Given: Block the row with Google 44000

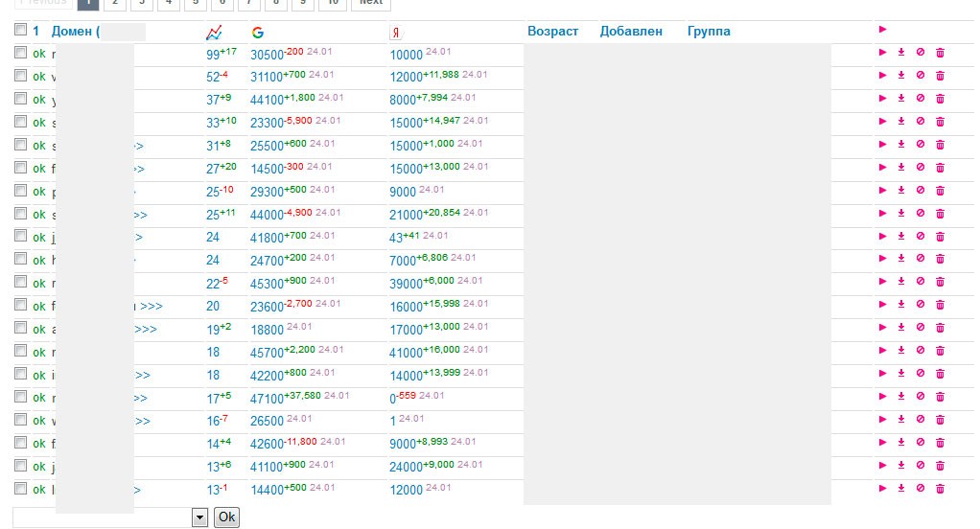Looking at the screenshot, I should 921,214.
